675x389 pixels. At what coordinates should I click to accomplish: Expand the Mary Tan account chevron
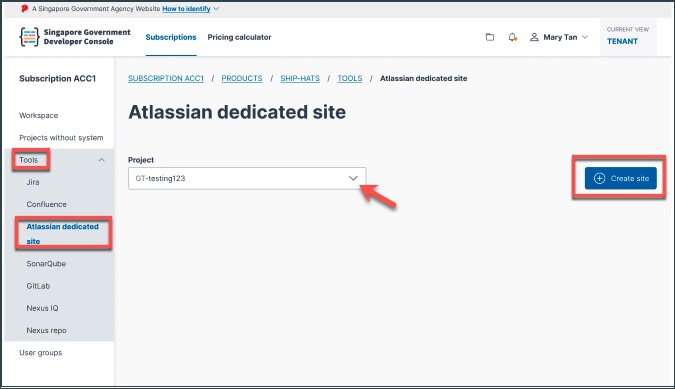[585, 37]
